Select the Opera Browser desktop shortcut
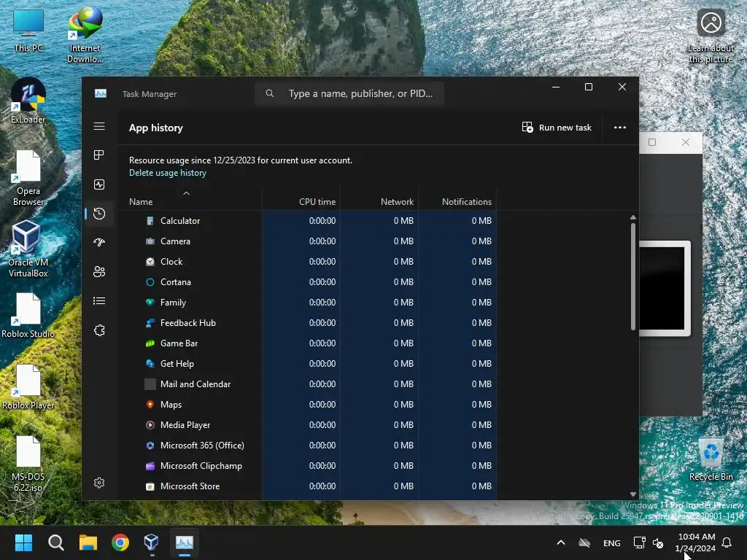The width and height of the screenshot is (747, 560). (x=28, y=179)
